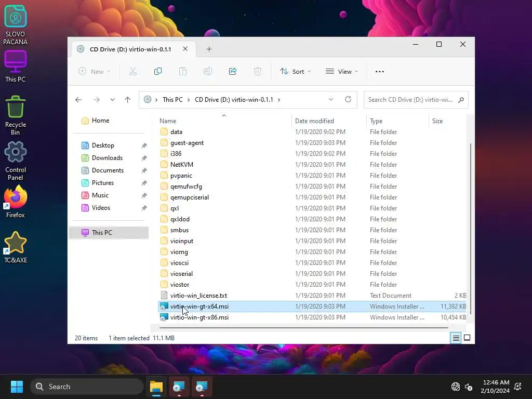Switch to details view in status bar
The height and width of the screenshot is (399, 532).
(x=456, y=338)
